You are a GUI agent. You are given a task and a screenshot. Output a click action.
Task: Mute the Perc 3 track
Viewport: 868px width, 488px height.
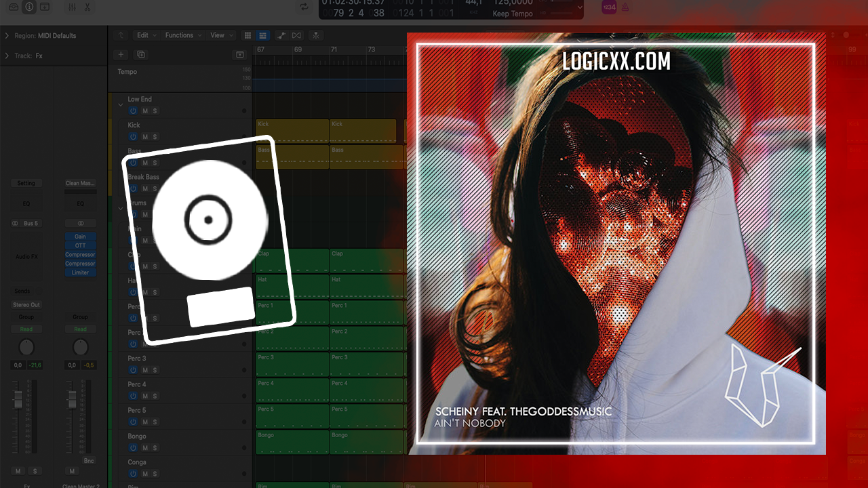tap(144, 370)
